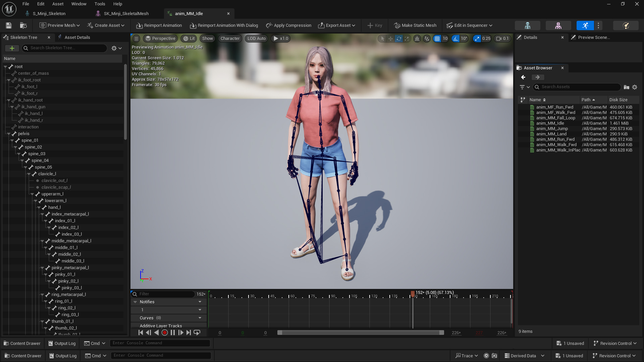Select the Animation editing mode icon
Image resolution: width=644 pixels, height=362 pixels.
coord(585,25)
